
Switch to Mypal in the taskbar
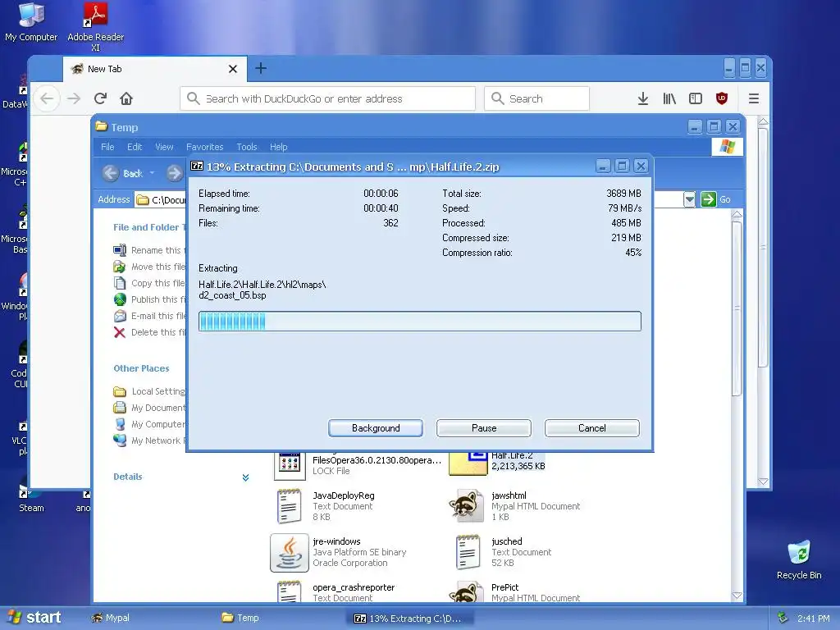point(111,619)
